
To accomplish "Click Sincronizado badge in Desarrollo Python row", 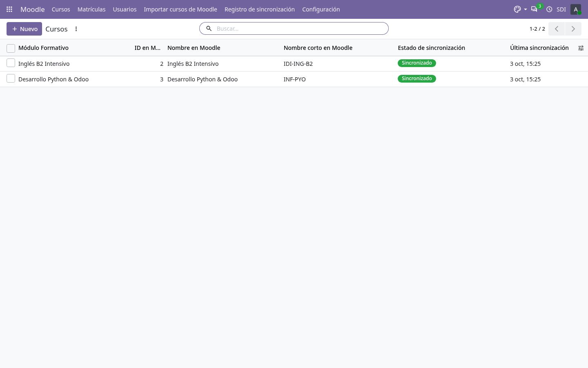I will click(x=416, y=79).
